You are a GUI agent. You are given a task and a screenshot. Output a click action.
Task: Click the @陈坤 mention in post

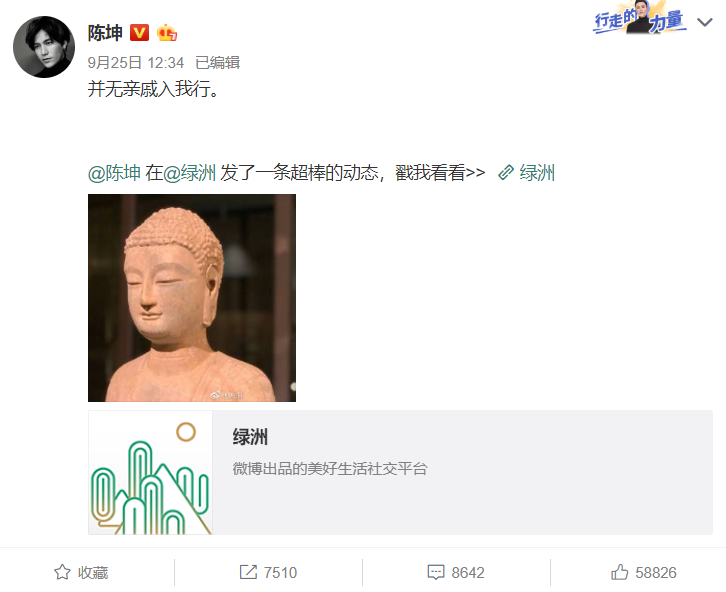114,173
